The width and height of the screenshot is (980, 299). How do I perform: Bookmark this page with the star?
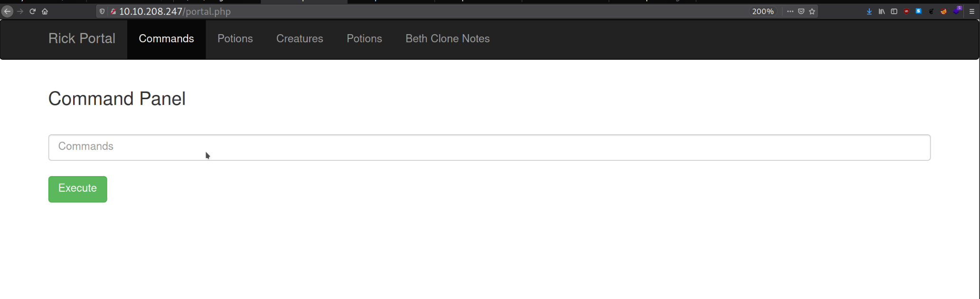coord(812,11)
